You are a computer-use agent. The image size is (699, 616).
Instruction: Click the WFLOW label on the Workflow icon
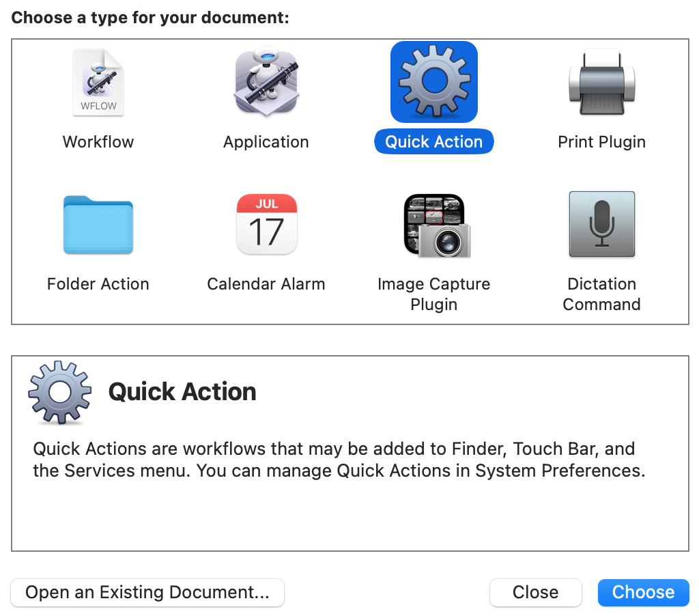coord(98,107)
